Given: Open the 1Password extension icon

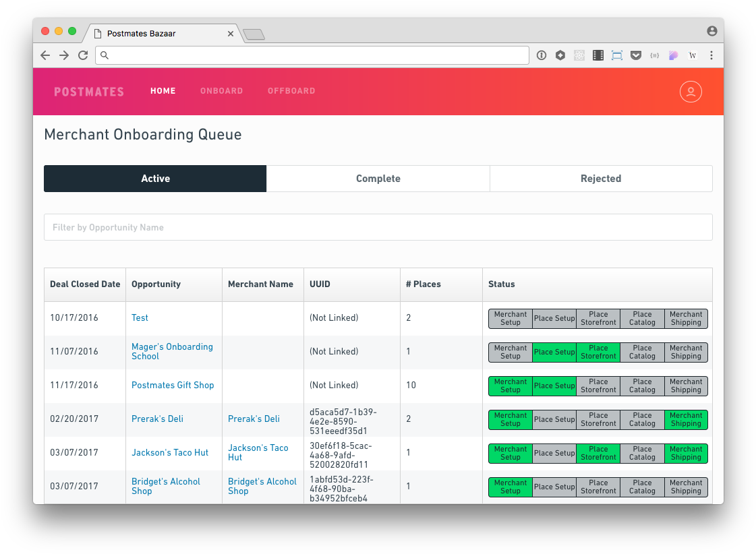Looking at the screenshot, I should pyautogui.click(x=542, y=55).
